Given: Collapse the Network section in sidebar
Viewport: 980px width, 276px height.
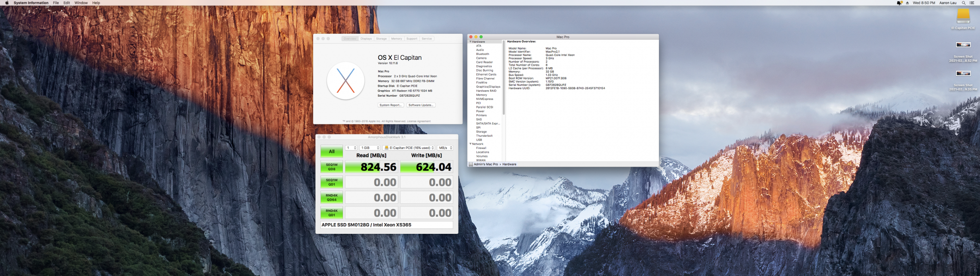Looking at the screenshot, I should click(x=470, y=144).
